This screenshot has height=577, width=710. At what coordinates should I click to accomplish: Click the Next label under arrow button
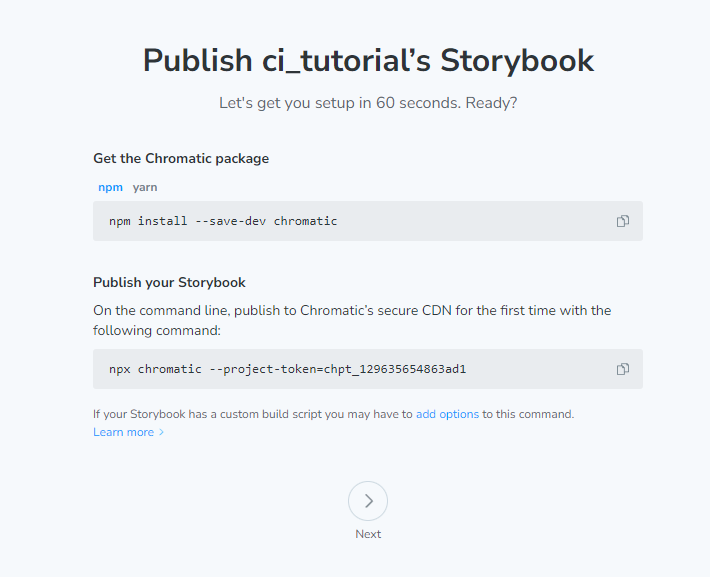tap(368, 534)
